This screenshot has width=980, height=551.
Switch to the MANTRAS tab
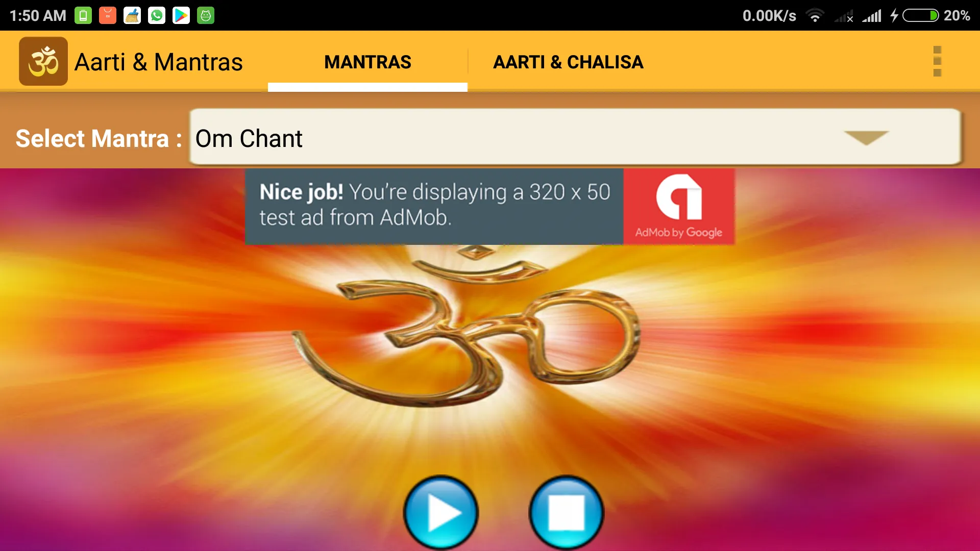pyautogui.click(x=368, y=61)
